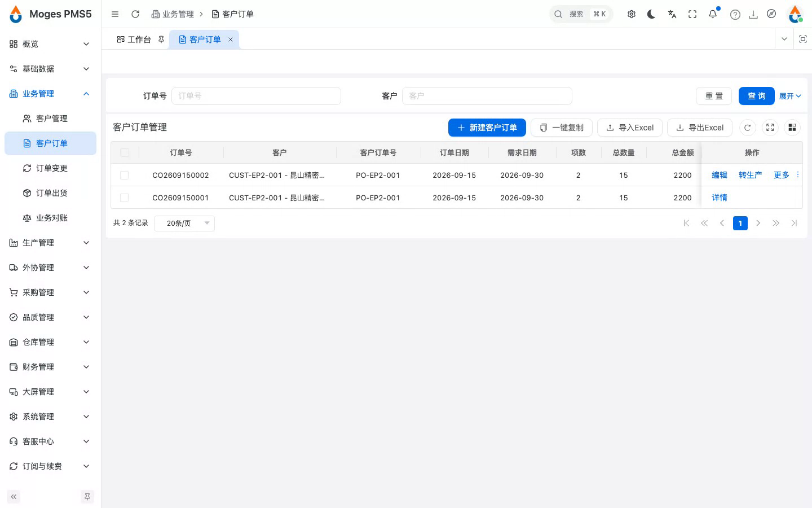This screenshot has width=812, height=508.
Task: Open the 20条/页 page size dropdown
Action: click(x=184, y=223)
